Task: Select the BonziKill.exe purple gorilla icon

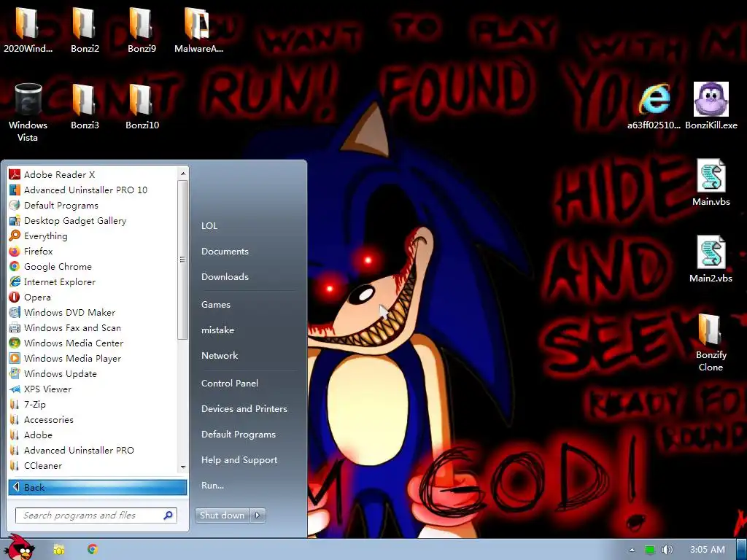Action: click(711, 106)
